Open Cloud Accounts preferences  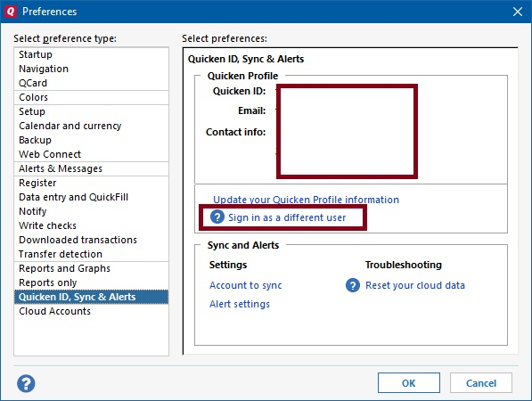click(x=91, y=311)
